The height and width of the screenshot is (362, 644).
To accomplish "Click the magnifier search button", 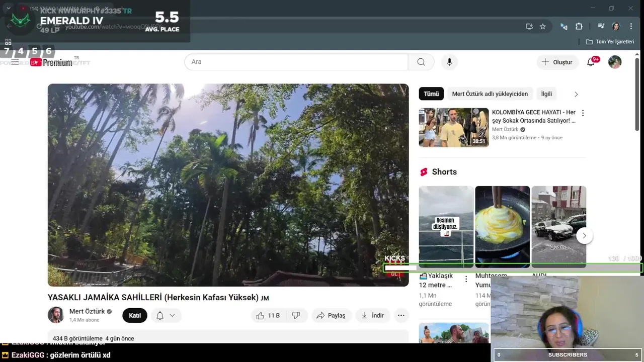I will (x=421, y=62).
